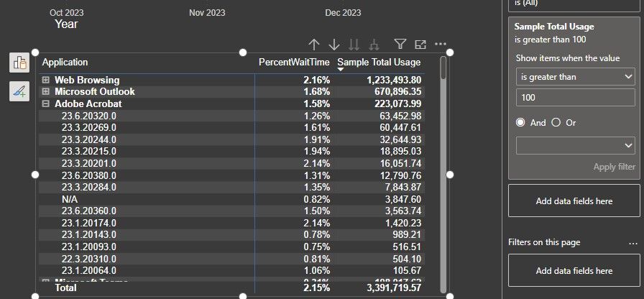This screenshot has width=644, height=299.
Task: Select version row 23.3.20215.0
Action: 231,152
